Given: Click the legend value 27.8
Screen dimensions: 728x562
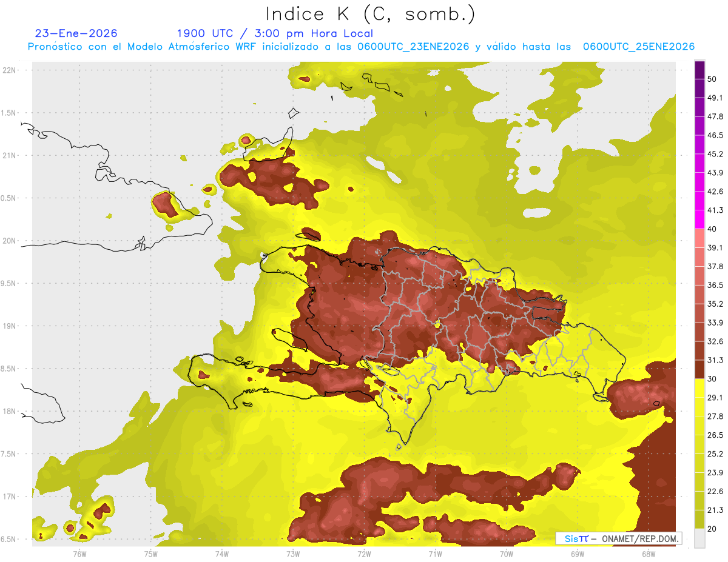Looking at the screenshot, I should click(x=715, y=416).
